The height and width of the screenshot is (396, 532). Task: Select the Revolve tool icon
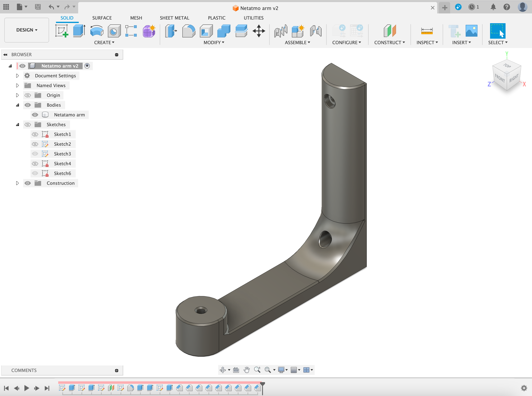point(97,31)
